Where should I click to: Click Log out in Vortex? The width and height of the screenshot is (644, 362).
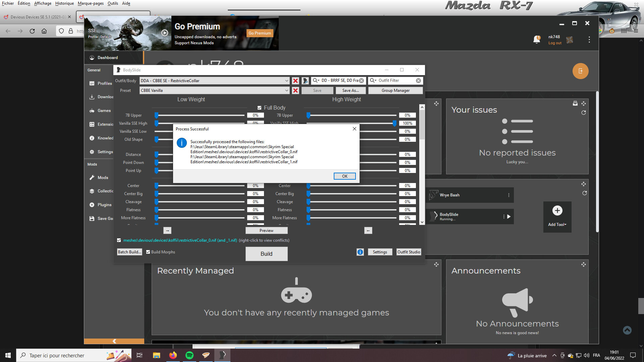555,43
